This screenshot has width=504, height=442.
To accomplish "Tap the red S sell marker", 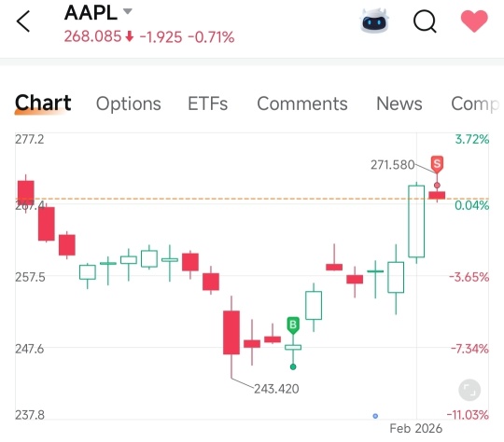I will pyautogui.click(x=437, y=164).
